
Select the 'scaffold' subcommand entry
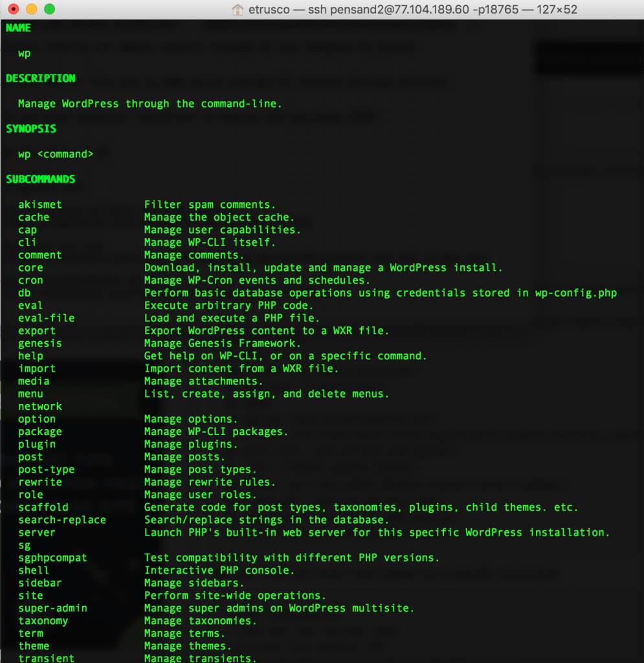click(x=43, y=507)
